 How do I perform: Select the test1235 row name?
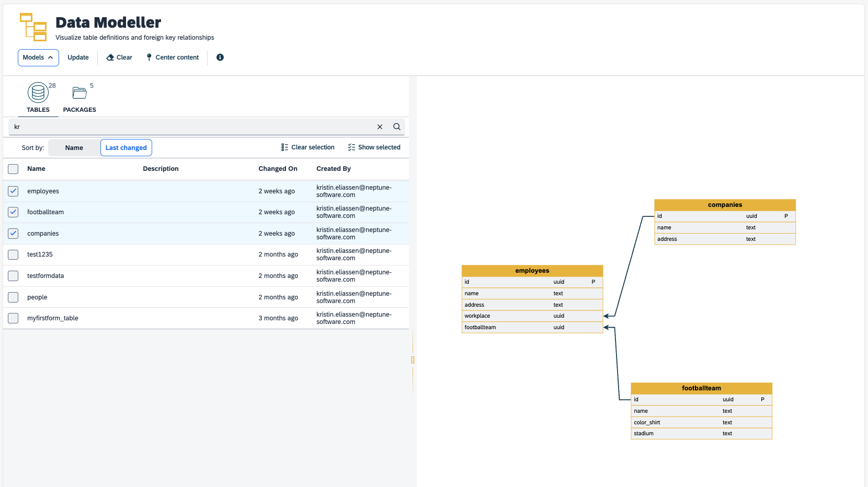coord(40,254)
